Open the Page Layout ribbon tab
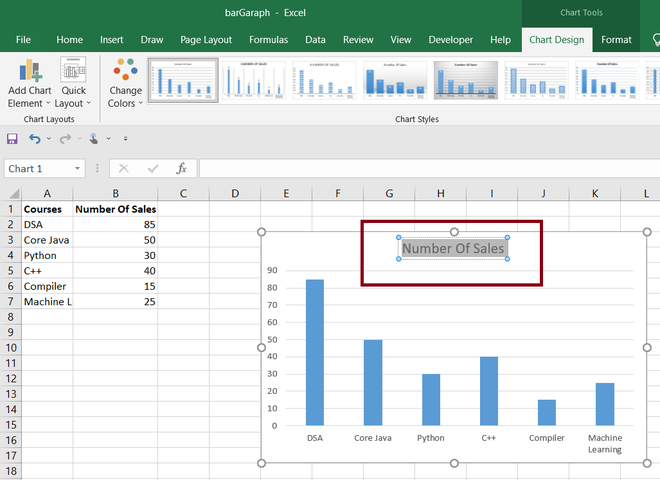The width and height of the screenshot is (660, 480). click(206, 40)
